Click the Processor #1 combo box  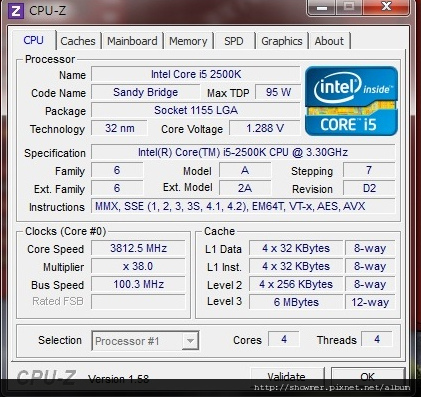pyautogui.click(x=145, y=341)
